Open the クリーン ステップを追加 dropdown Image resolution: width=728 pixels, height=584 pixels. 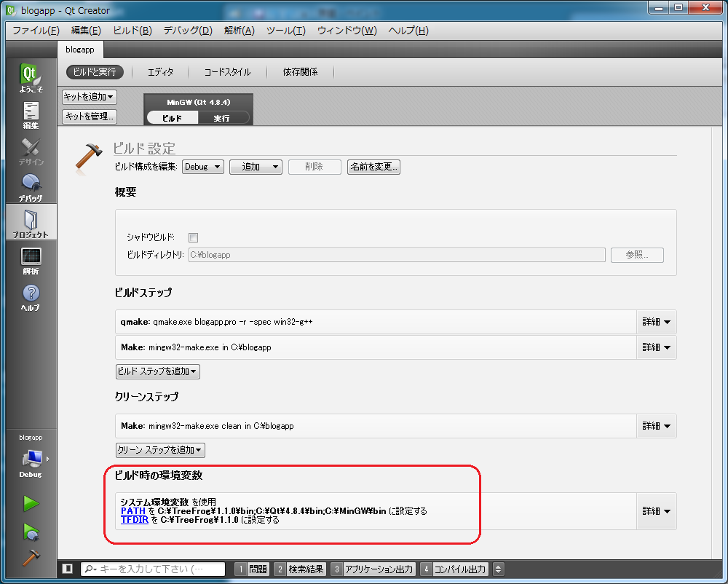(160, 450)
